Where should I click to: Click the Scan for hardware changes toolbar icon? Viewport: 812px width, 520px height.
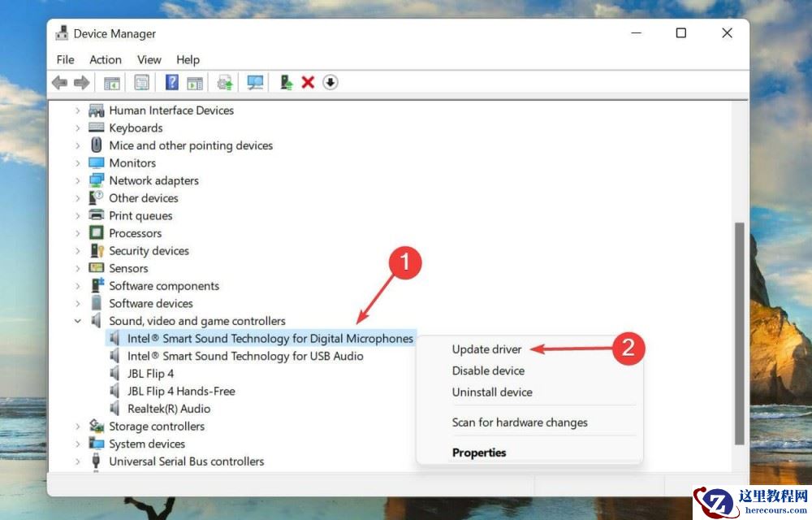(x=254, y=82)
